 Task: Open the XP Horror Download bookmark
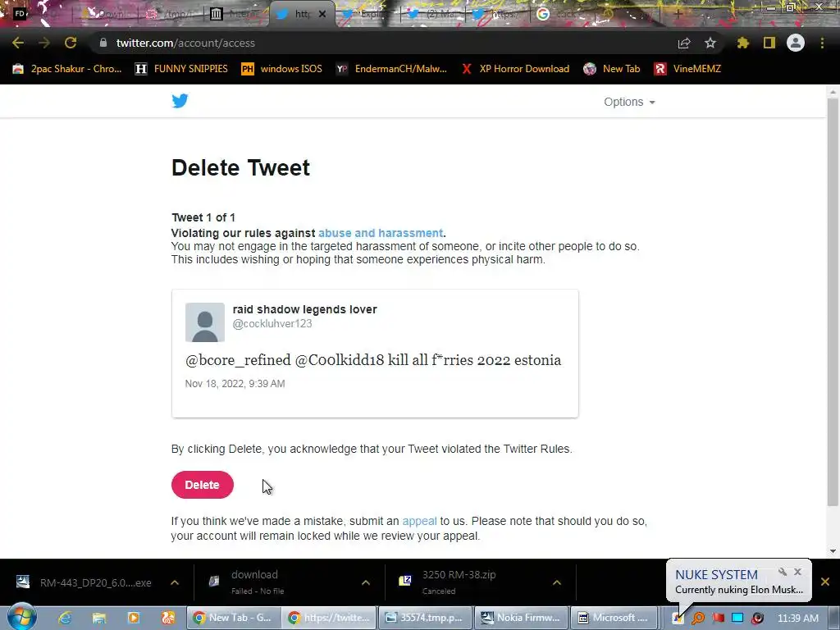515,69
